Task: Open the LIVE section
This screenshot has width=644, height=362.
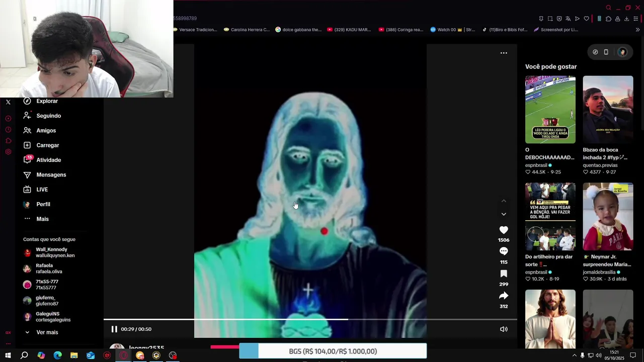Action: (x=36, y=190)
